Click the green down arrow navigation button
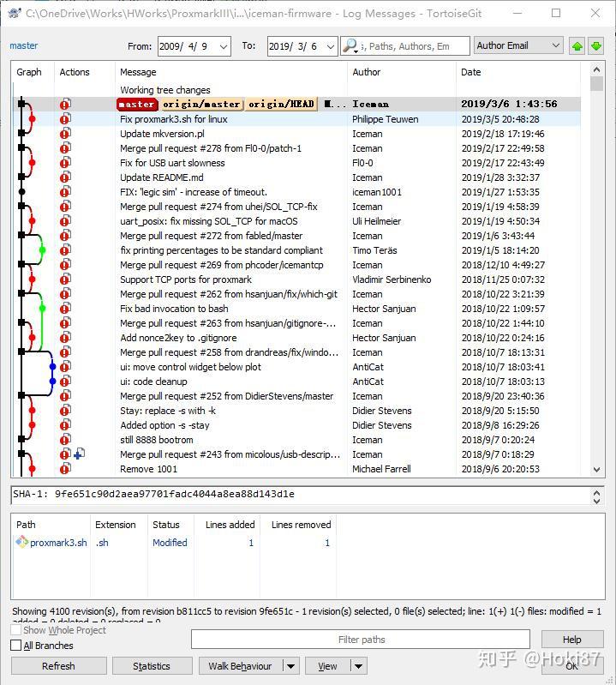The image size is (616, 685). (x=596, y=46)
